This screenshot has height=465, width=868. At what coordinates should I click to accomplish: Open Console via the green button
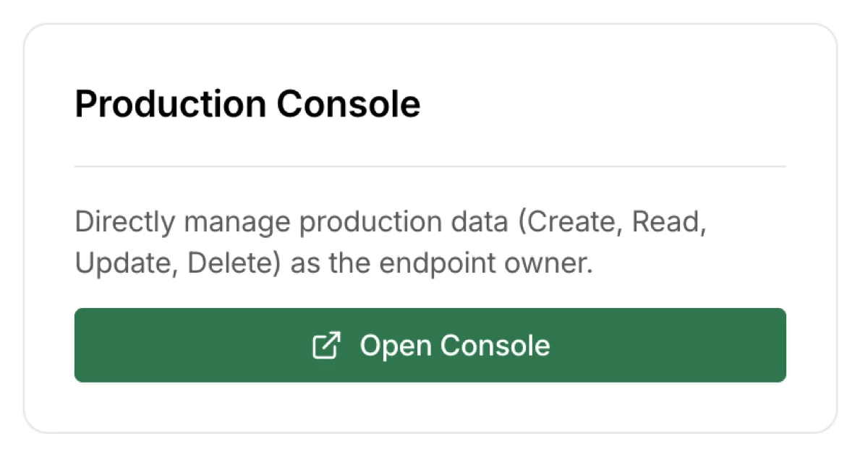point(430,346)
